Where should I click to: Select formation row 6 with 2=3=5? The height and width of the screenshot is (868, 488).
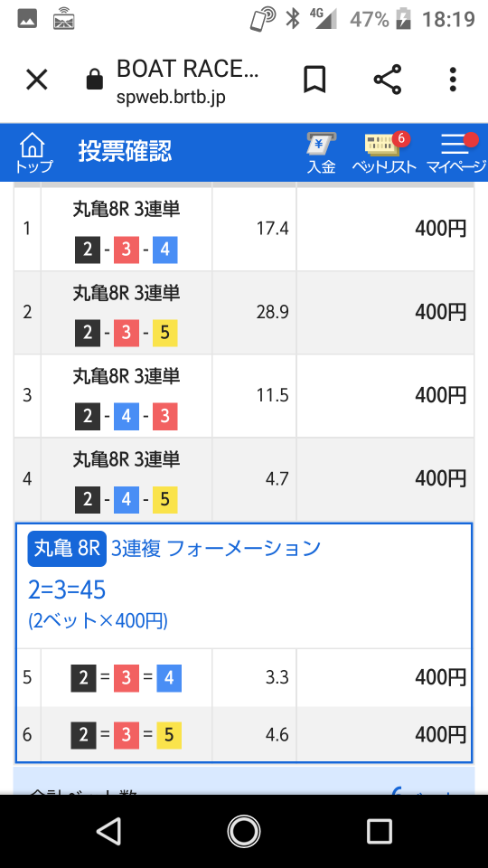(244, 734)
